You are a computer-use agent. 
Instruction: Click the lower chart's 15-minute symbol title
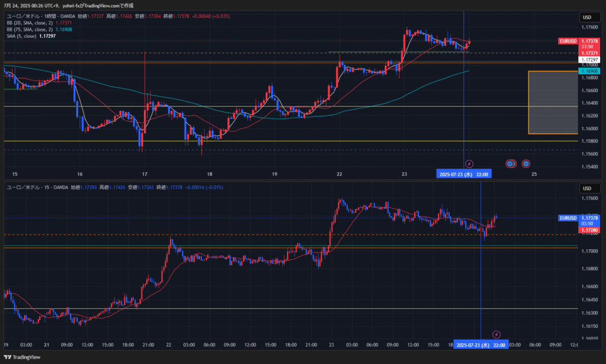pyautogui.click(x=34, y=187)
